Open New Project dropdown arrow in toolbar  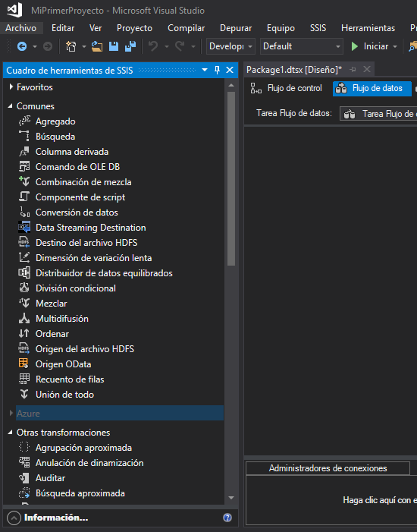(x=83, y=46)
